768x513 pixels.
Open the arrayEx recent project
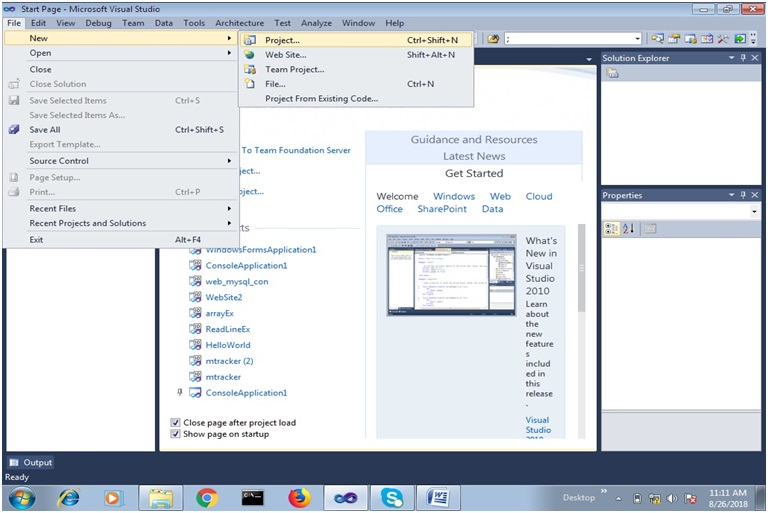coord(219,313)
